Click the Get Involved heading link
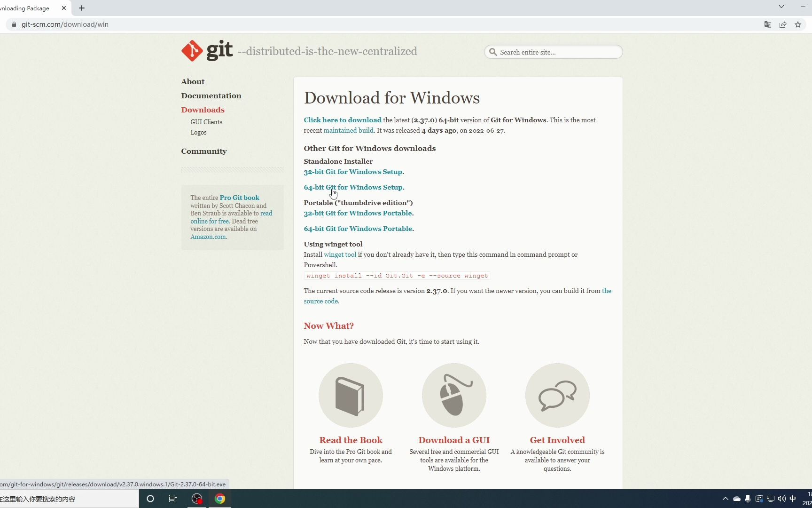This screenshot has width=812, height=508. (x=557, y=440)
